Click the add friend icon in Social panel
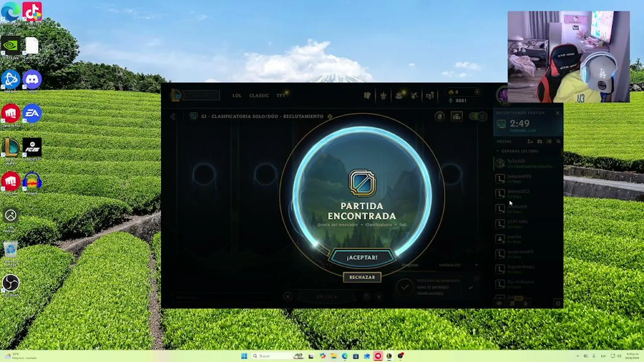Viewport: 644px width, 362px height. 530,142
